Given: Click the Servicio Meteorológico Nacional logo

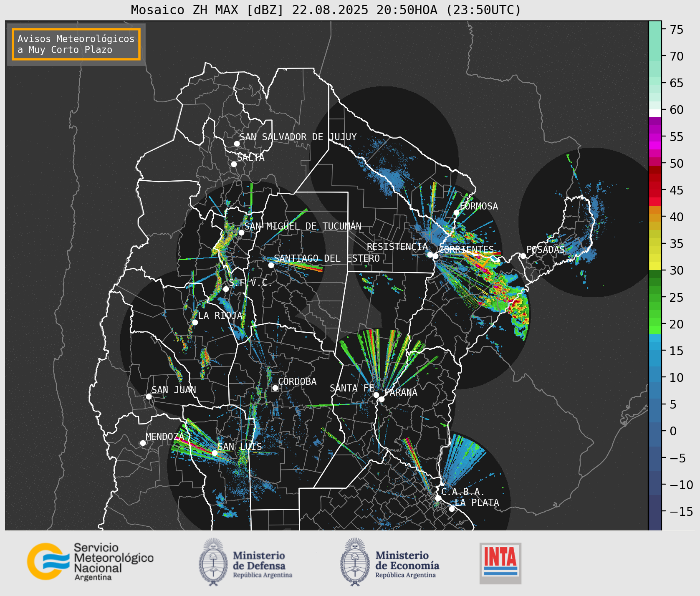Looking at the screenshot, I should 90,562.
